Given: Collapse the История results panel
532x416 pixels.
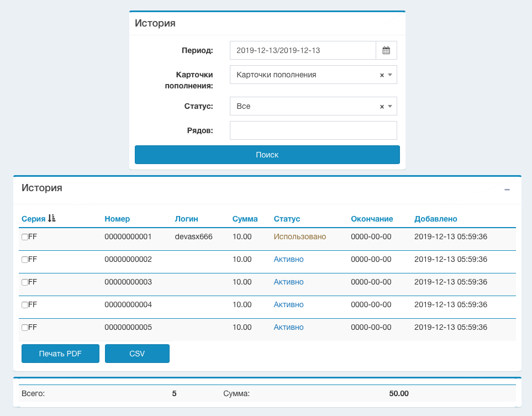Looking at the screenshot, I should click(x=507, y=189).
